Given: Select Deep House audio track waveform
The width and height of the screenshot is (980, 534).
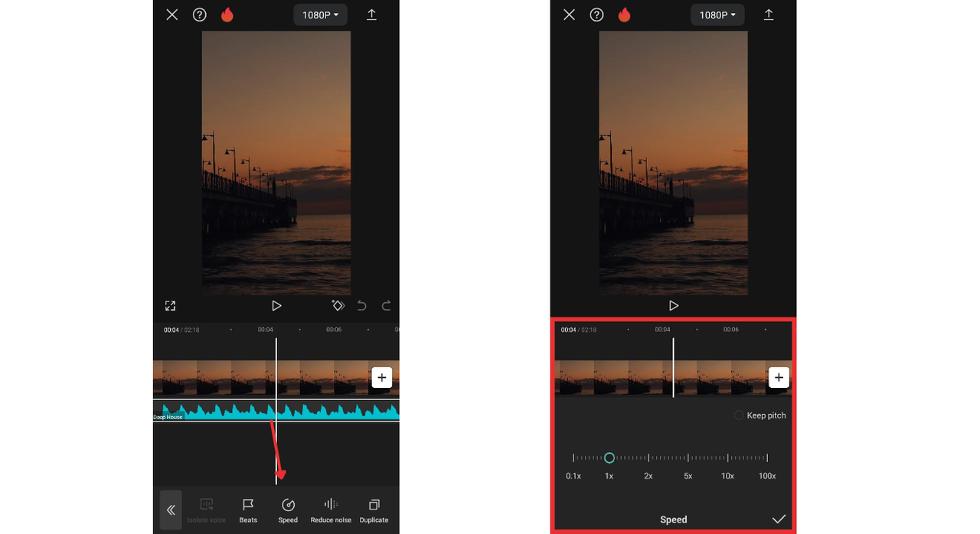Looking at the screenshot, I should point(276,411).
